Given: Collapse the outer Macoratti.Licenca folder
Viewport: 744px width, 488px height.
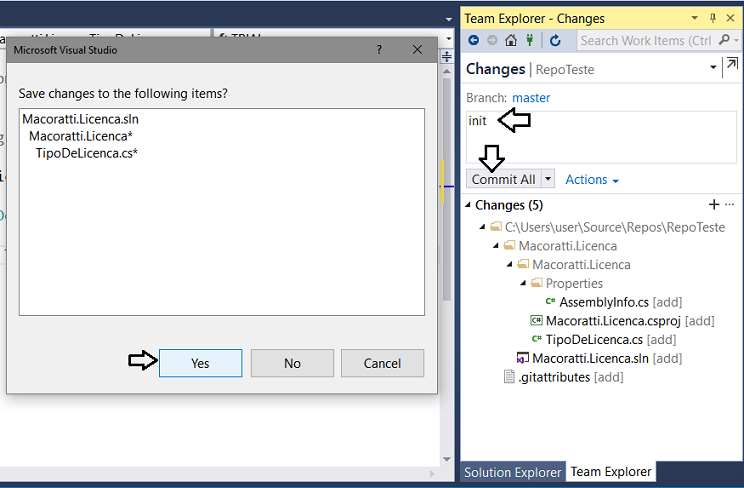Looking at the screenshot, I should 496,245.
